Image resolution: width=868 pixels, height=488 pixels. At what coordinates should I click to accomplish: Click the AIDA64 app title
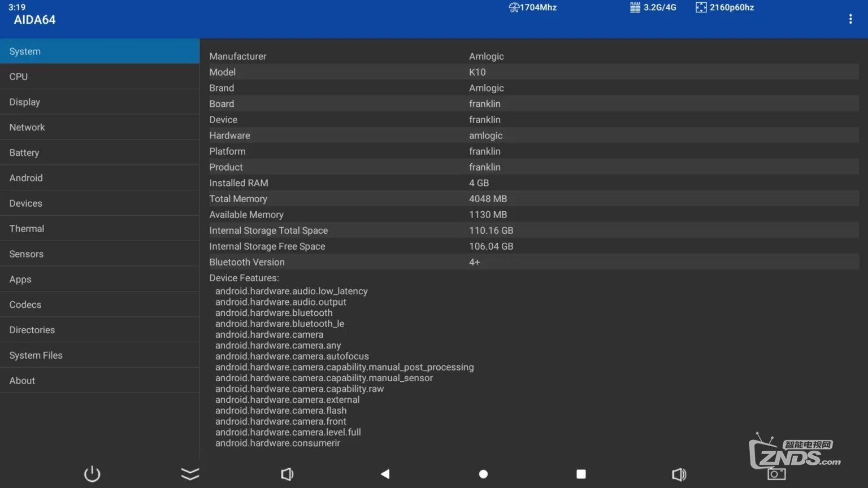point(35,20)
